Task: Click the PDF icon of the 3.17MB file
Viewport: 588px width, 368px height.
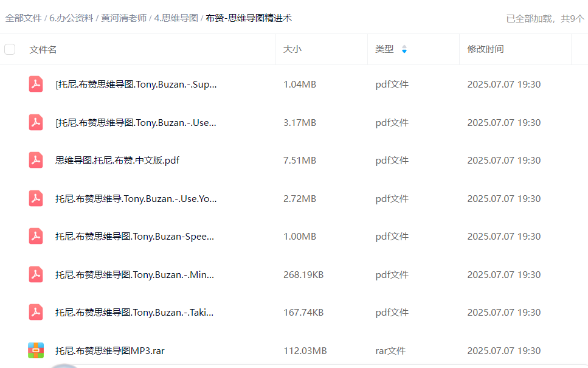Action: (36, 122)
